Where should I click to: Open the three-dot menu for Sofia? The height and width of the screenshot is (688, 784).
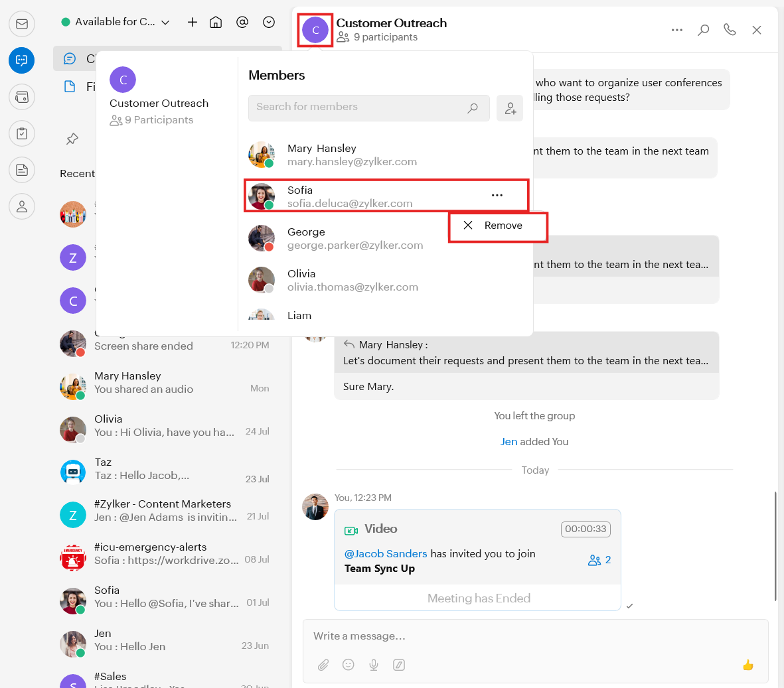click(x=497, y=195)
